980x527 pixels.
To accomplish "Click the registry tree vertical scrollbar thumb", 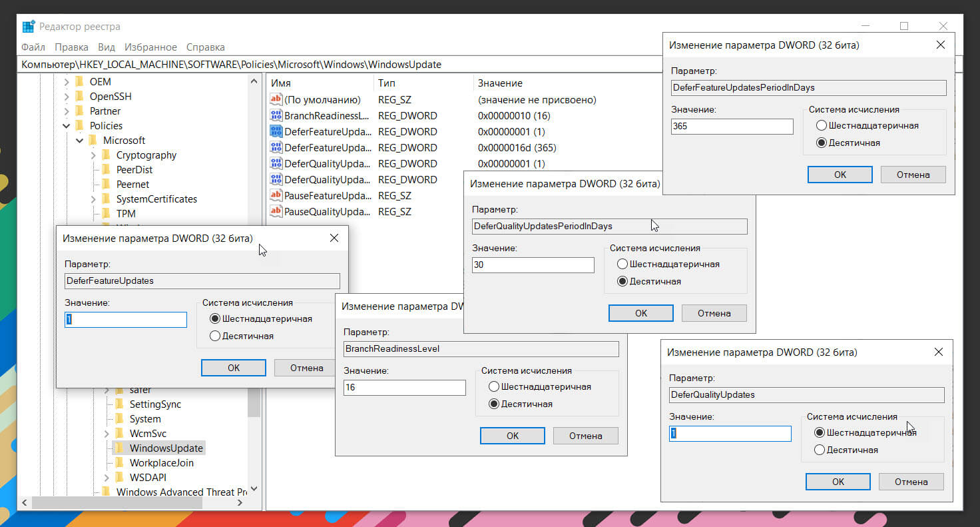I will (254, 402).
